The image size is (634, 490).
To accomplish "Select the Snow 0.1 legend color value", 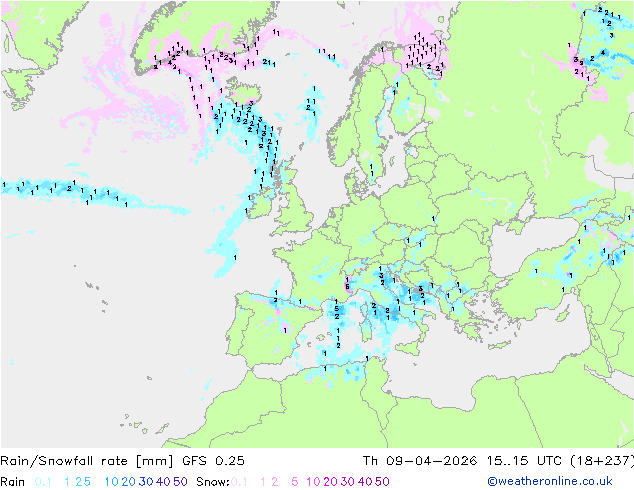I will [239, 482].
